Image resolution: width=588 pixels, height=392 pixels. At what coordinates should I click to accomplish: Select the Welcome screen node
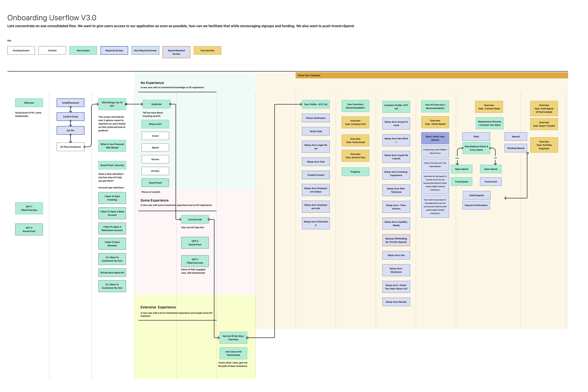point(29,103)
